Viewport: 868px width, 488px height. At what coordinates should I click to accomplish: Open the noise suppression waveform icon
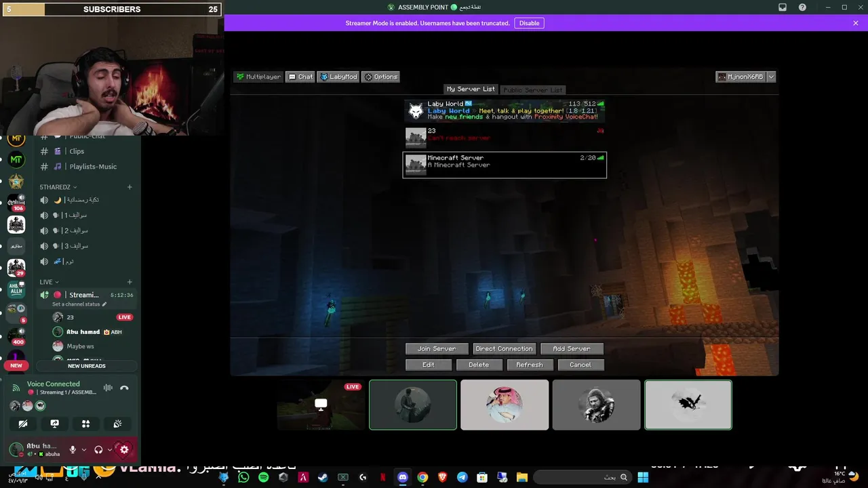click(x=108, y=388)
